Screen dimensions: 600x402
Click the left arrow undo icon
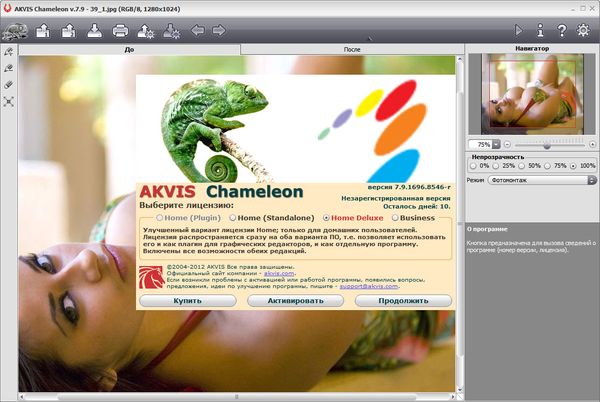coord(198,30)
